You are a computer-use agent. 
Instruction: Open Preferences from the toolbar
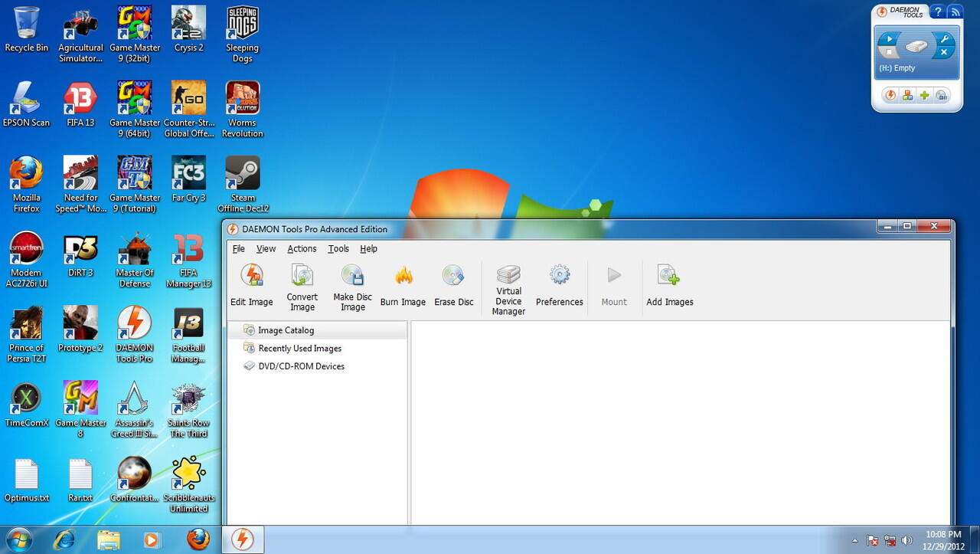pyautogui.click(x=560, y=286)
